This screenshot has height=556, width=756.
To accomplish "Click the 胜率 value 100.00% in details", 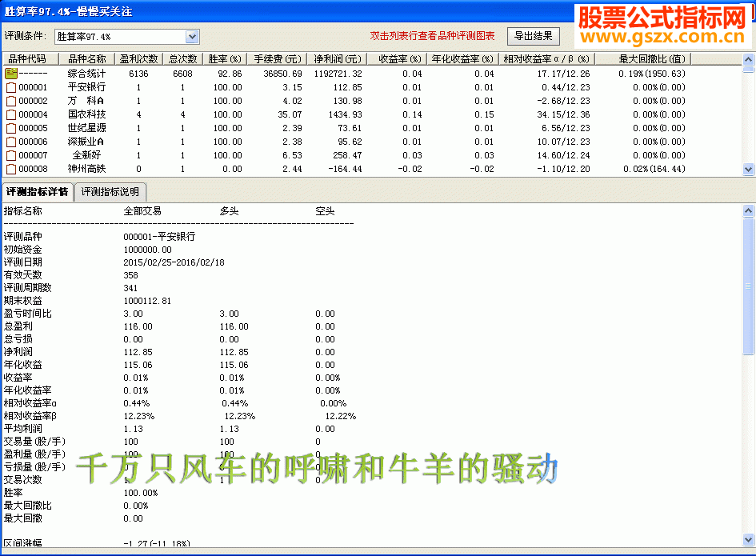I will [141, 493].
